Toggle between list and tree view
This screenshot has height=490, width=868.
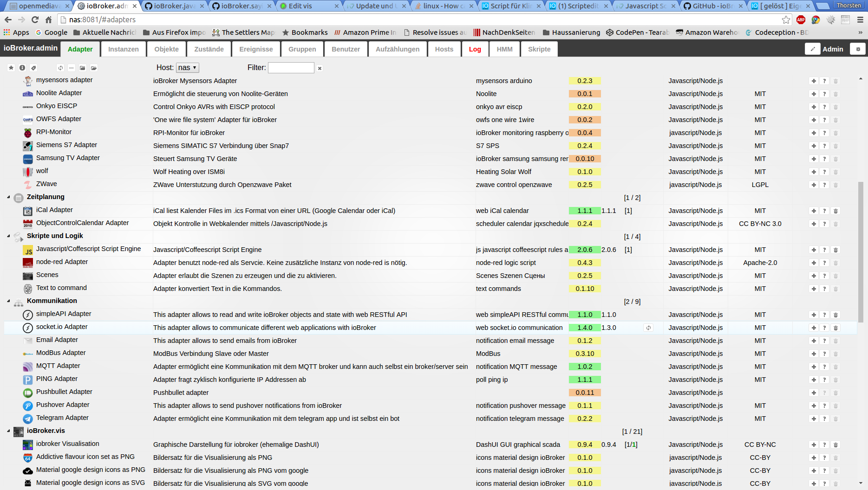[71, 68]
